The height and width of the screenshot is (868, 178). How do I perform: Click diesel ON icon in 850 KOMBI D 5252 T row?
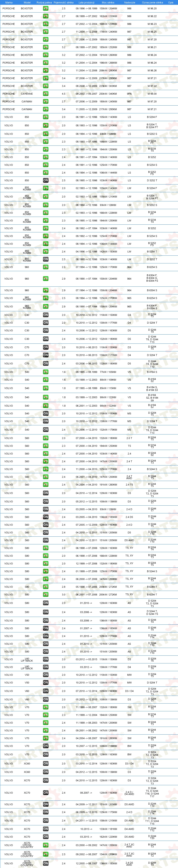click(x=46, y=260)
